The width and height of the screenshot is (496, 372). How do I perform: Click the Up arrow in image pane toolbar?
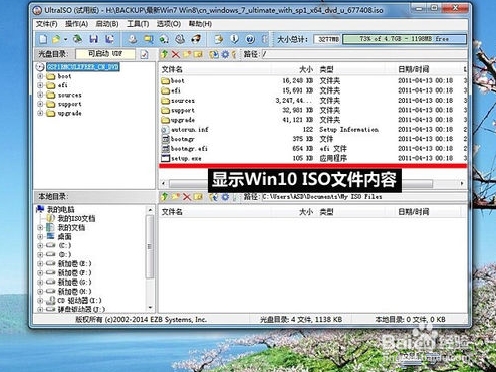pyautogui.click(x=164, y=54)
